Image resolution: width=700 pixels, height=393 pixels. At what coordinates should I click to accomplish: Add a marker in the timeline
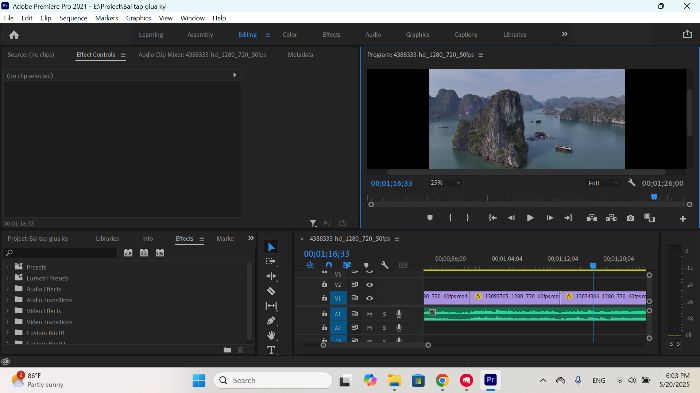click(x=366, y=265)
